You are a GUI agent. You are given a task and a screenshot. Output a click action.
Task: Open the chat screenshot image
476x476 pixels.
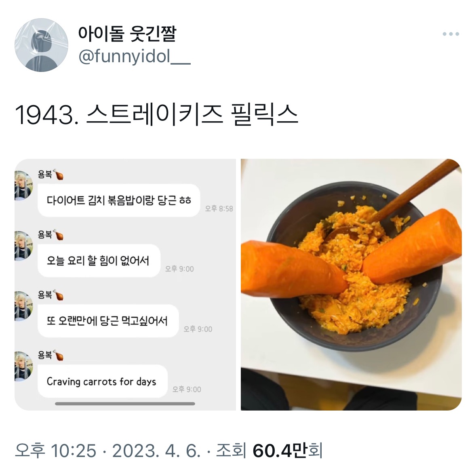[x=125, y=284]
